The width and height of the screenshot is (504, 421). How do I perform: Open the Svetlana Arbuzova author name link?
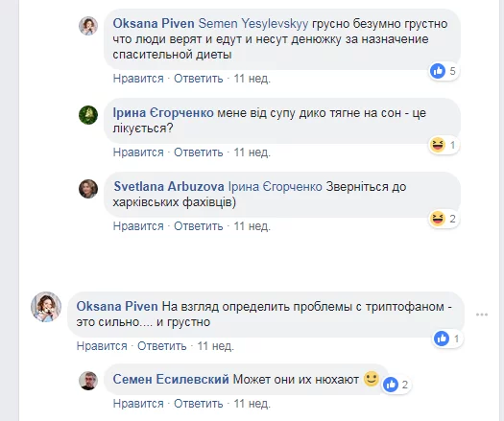[x=169, y=187]
